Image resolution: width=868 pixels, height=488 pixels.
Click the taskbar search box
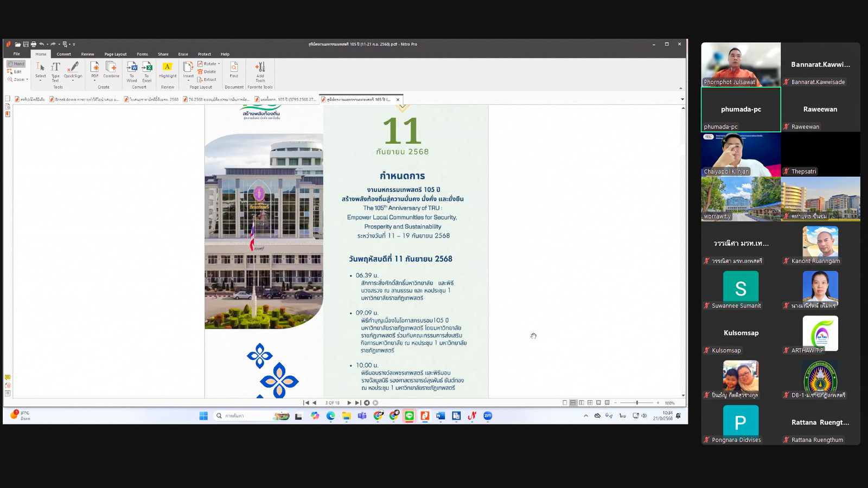(252, 416)
